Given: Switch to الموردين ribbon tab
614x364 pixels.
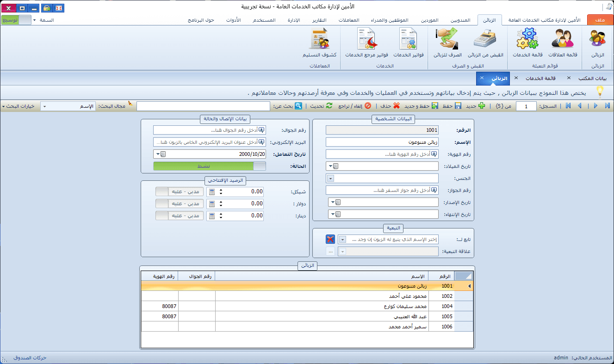Looking at the screenshot, I should [429, 20].
